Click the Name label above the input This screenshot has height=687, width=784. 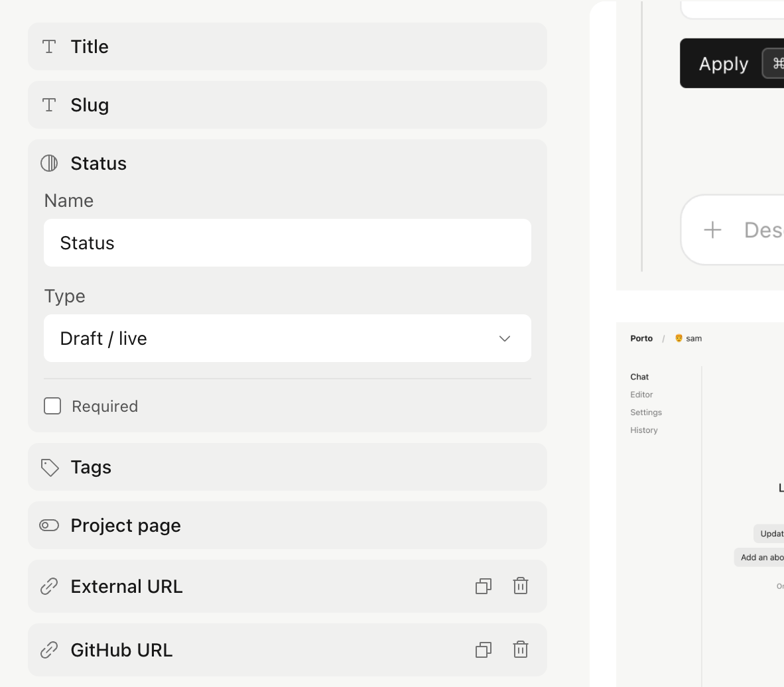(x=69, y=200)
